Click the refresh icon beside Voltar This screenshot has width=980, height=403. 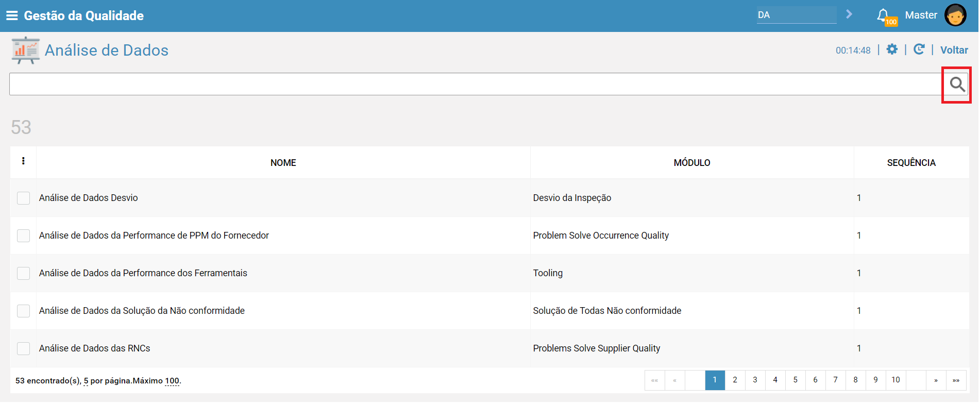[x=919, y=49]
